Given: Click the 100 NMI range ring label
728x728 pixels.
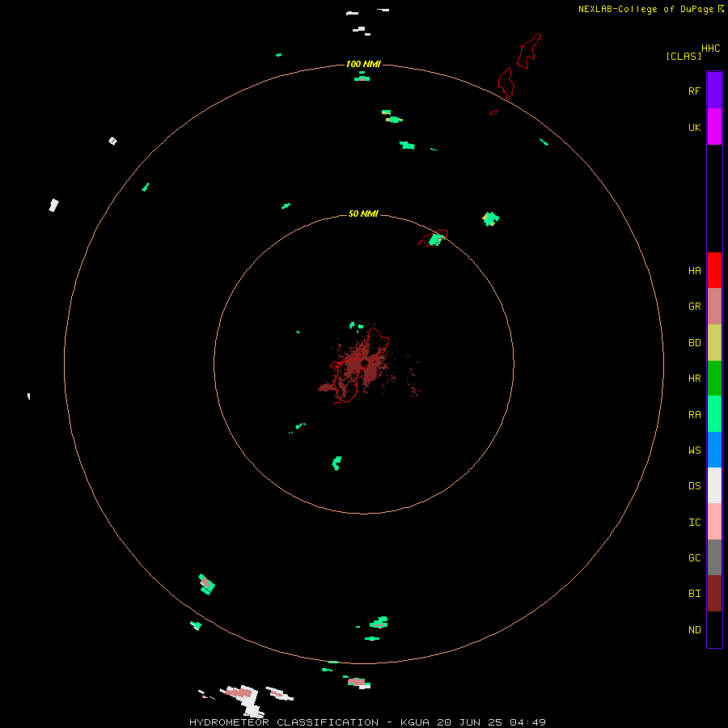Looking at the screenshot, I should point(363,64).
